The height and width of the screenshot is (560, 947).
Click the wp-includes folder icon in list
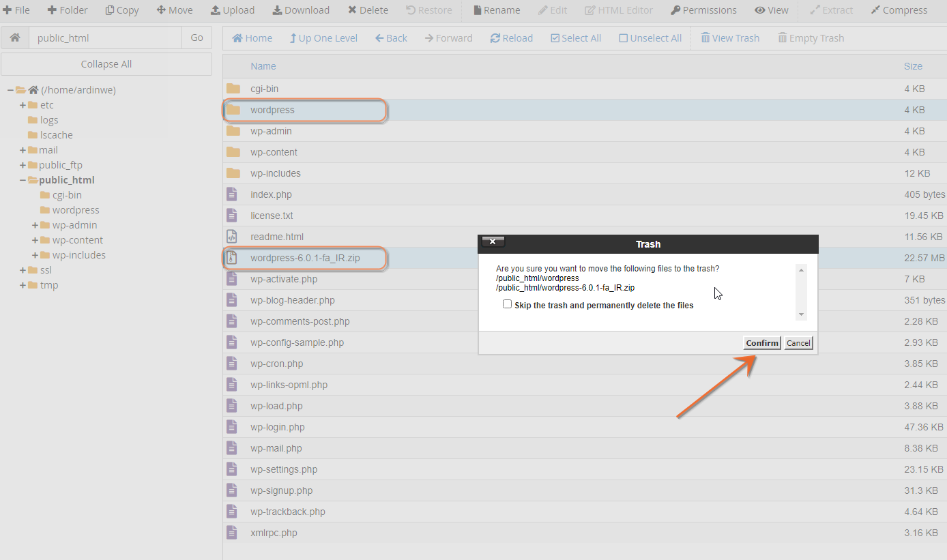tap(233, 173)
